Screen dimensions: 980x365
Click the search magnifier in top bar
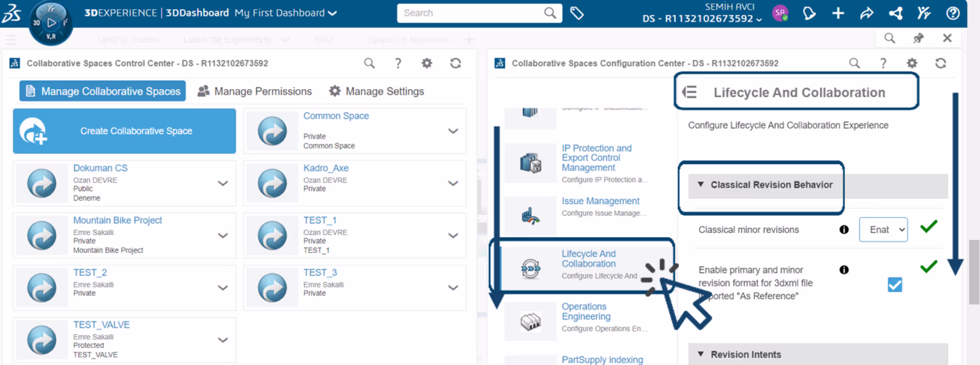coord(550,13)
